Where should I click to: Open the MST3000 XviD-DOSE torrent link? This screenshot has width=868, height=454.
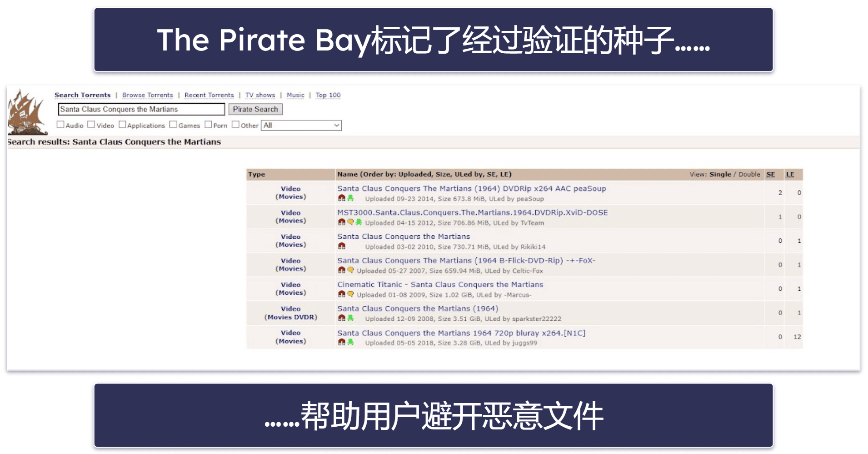coord(473,212)
